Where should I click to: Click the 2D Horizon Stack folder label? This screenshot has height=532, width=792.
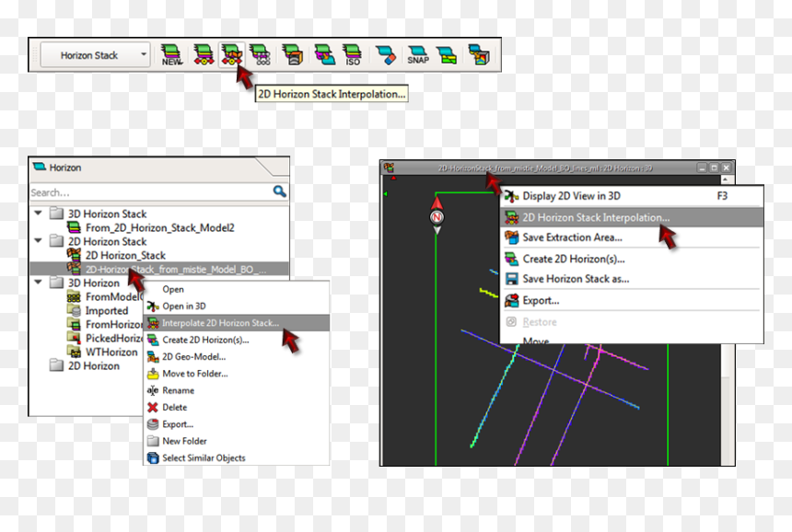click(107, 242)
